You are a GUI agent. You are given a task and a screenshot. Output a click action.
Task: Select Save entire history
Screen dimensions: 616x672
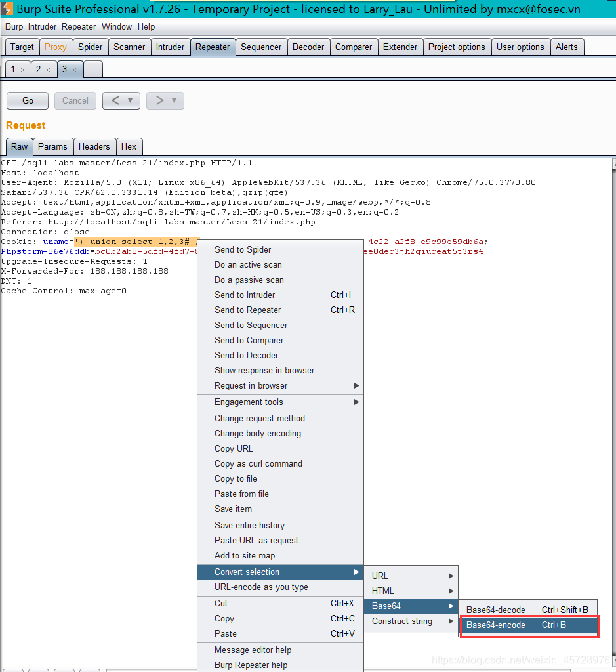(280, 525)
